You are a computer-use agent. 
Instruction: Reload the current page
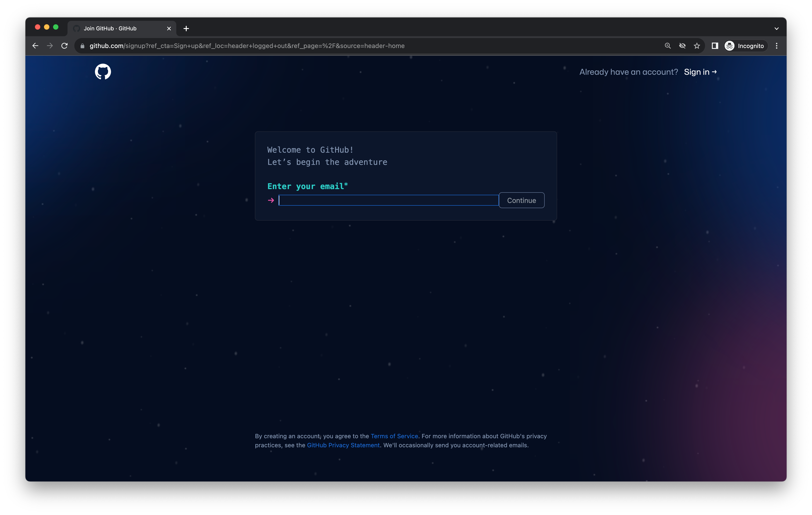64,46
